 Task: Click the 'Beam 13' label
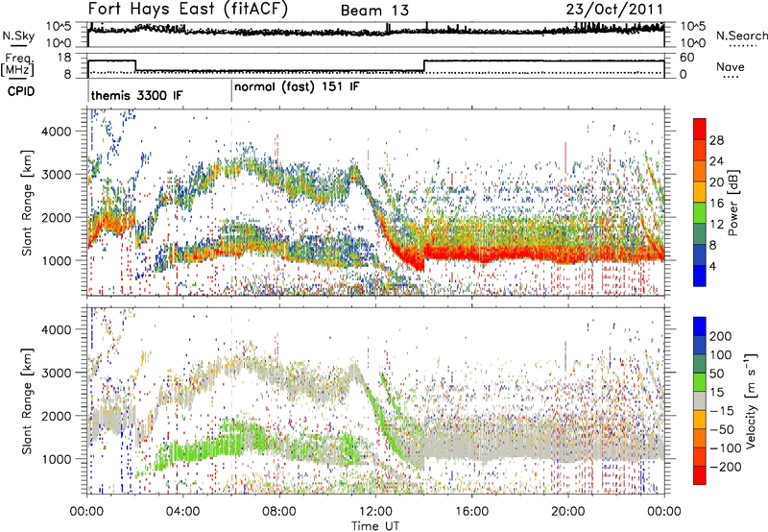[x=374, y=11]
